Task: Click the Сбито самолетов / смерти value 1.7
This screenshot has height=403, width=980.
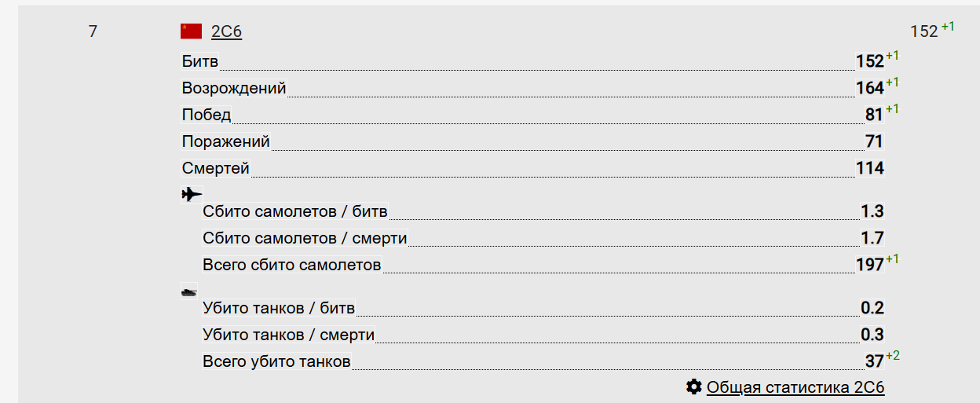Action: 872,238
